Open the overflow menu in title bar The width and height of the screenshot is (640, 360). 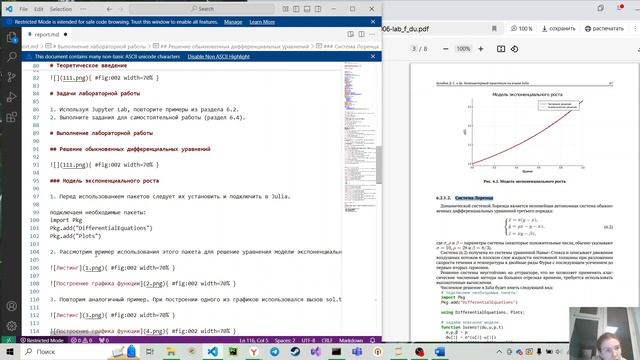click(x=83, y=9)
